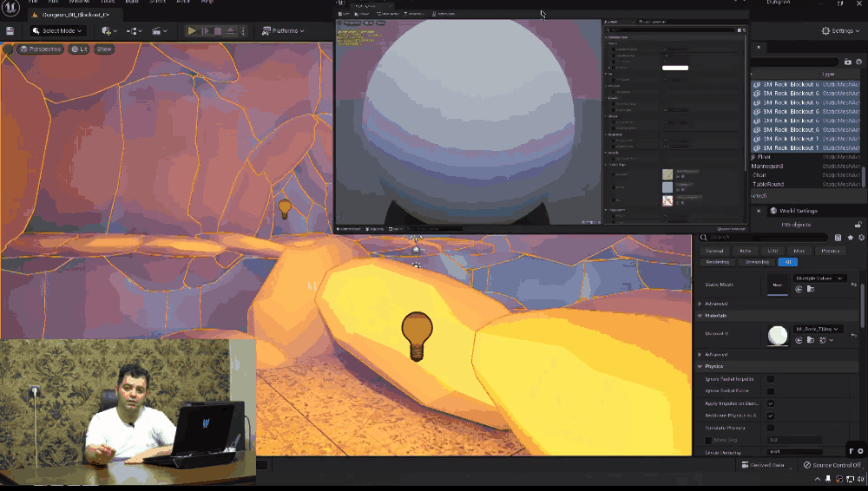Click the Stop simulation button

[x=218, y=31]
